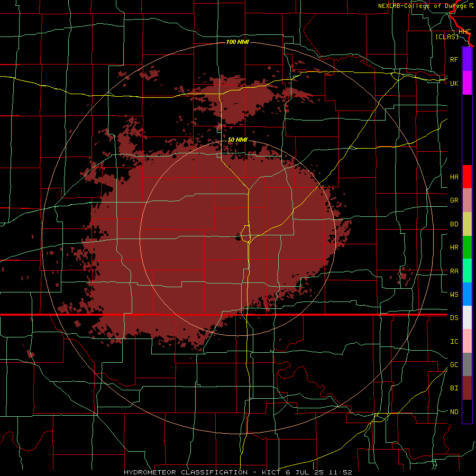Select the GC gray legend swatch

point(467,364)
